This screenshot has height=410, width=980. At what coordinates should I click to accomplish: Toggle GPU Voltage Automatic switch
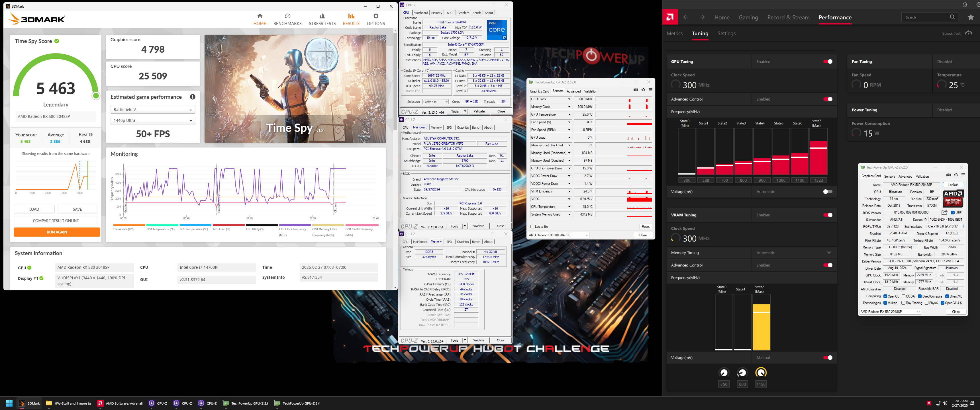tap(828, 192)
